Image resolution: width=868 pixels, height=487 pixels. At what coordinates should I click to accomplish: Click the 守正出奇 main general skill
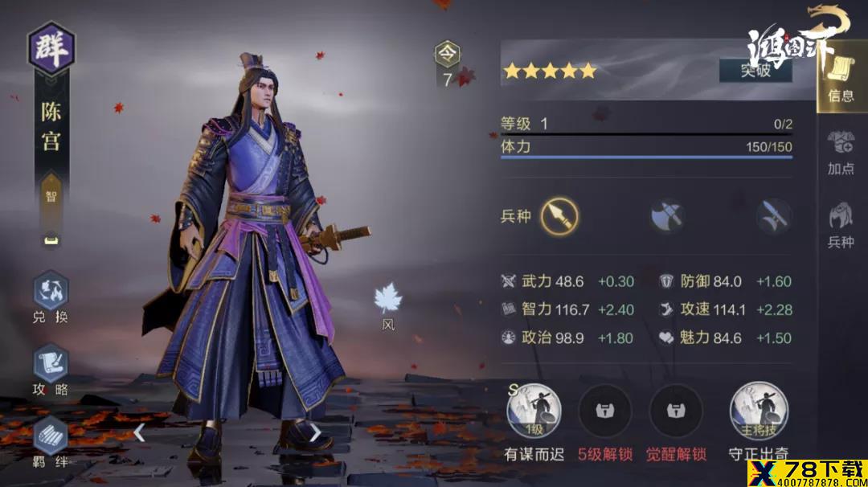tap(759, 410)
